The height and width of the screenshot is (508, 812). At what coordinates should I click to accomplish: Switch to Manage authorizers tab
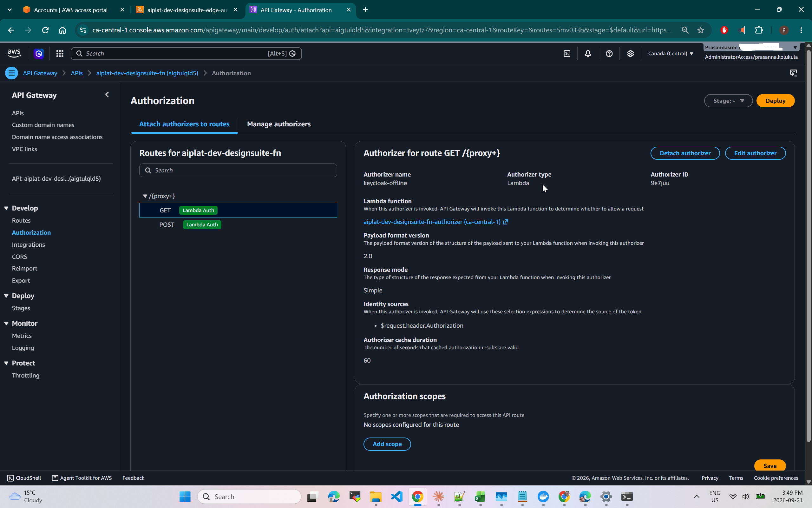(278, 124)
